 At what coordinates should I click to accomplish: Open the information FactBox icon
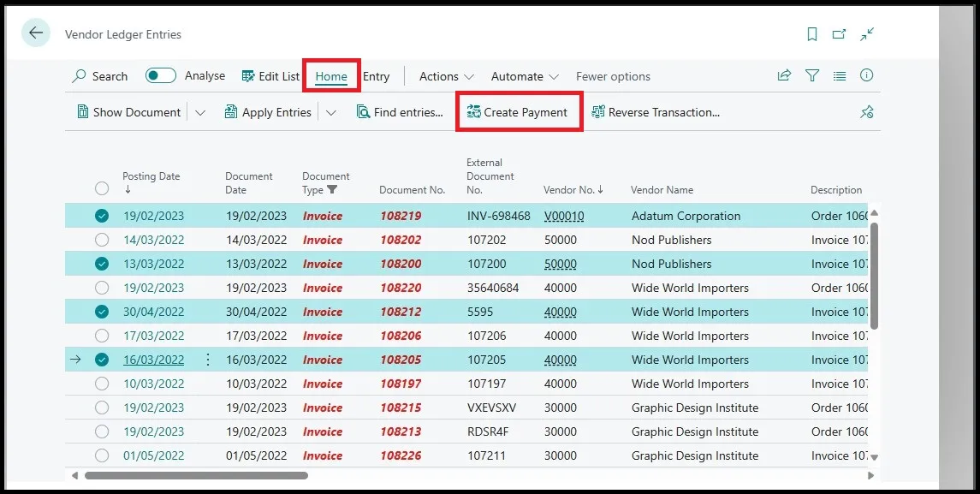tap(866, 75)
